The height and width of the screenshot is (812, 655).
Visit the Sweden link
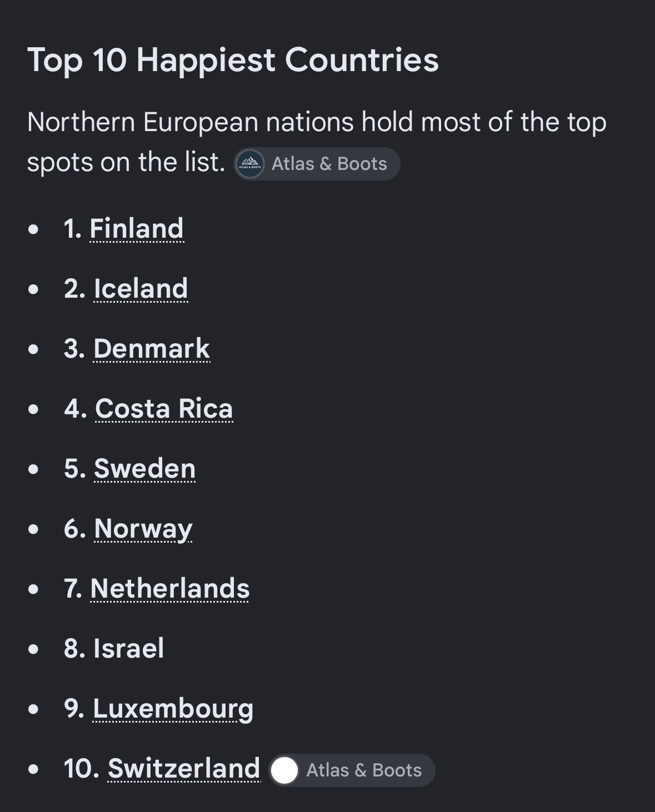[x=145, y=468]
